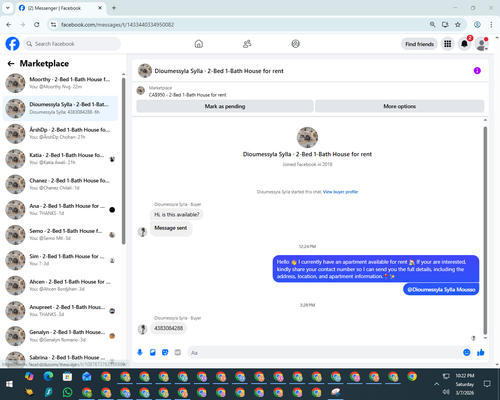Reload the page in browser
The height and width of the screenshot is (400, 500).
37,25
